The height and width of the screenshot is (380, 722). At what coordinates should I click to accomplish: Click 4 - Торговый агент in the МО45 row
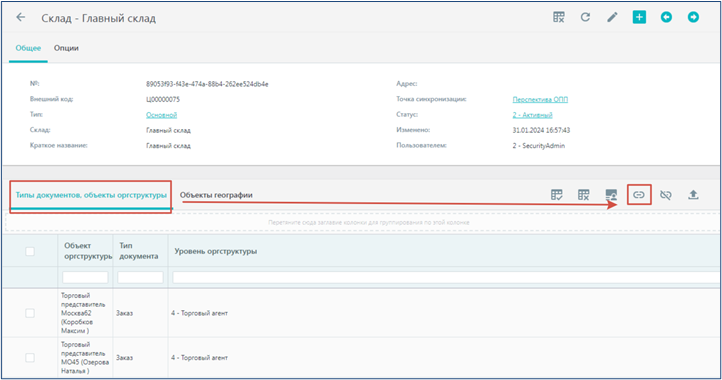199,357
